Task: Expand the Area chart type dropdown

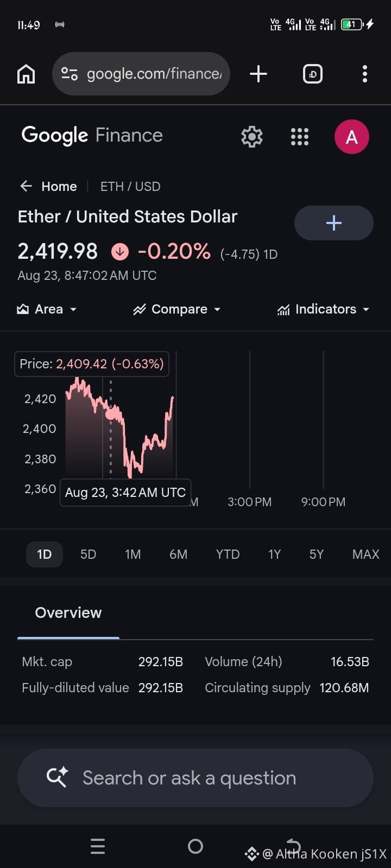Action: (47, 309)
